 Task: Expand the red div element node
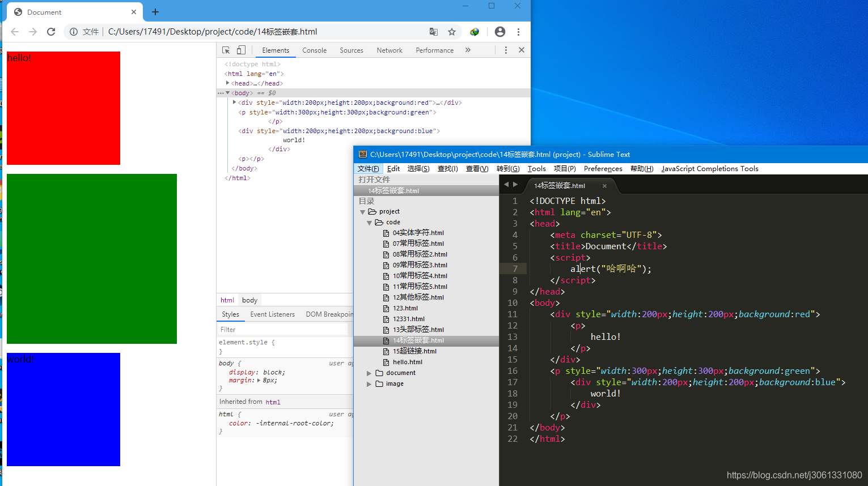click(234, 102)
